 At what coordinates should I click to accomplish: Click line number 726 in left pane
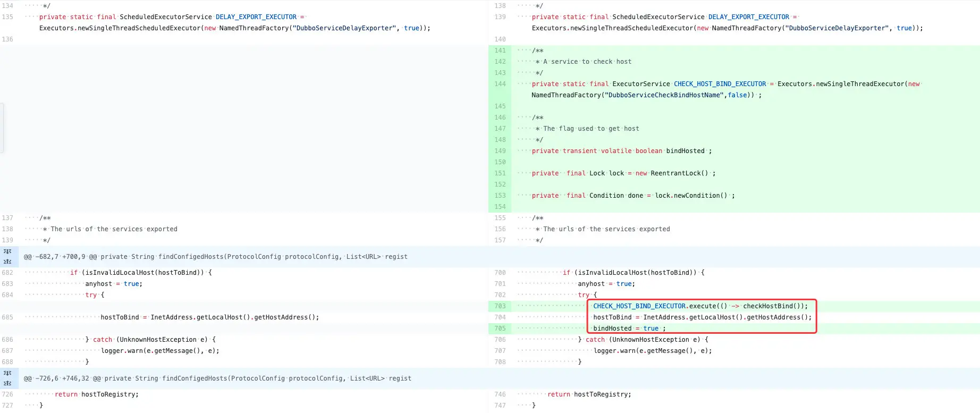pos(7,394)
